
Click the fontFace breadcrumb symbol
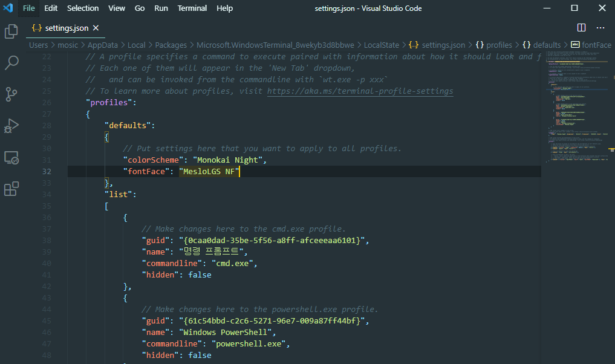pos(591,45)
